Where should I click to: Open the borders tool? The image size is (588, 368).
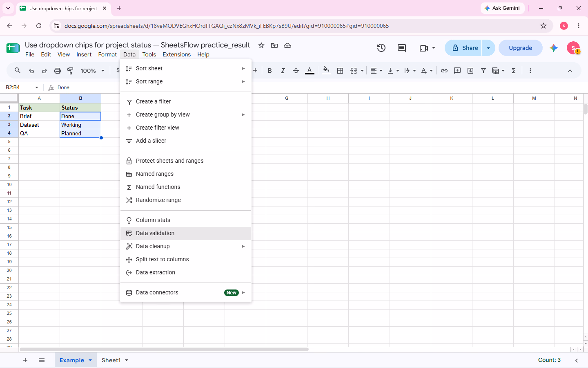(340, 71)
